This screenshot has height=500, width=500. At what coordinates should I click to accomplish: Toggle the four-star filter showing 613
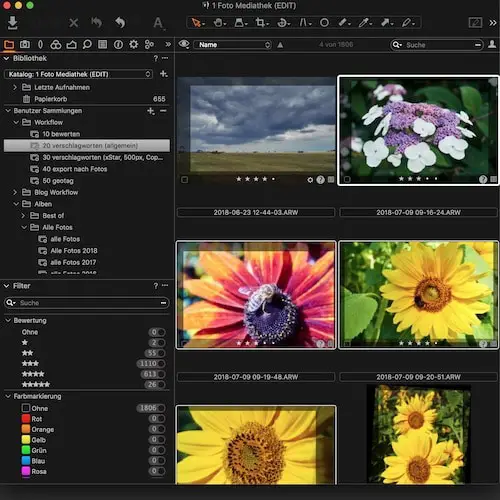153,374
